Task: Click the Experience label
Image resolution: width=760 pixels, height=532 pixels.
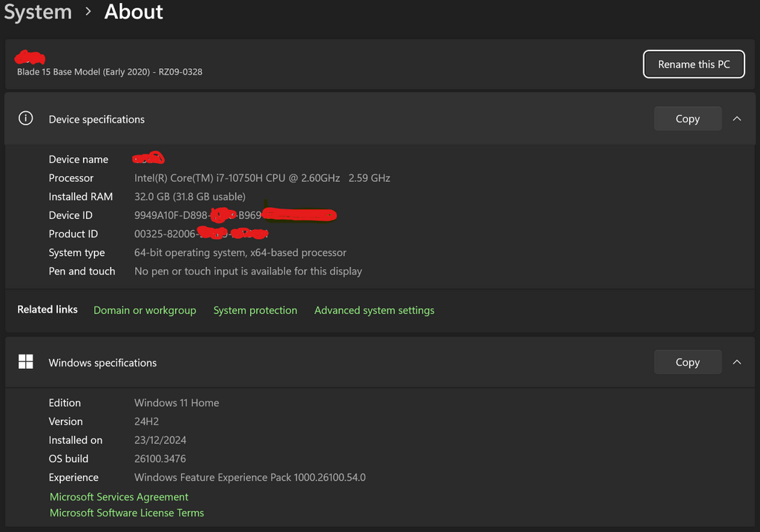Action: pos(73,477)
